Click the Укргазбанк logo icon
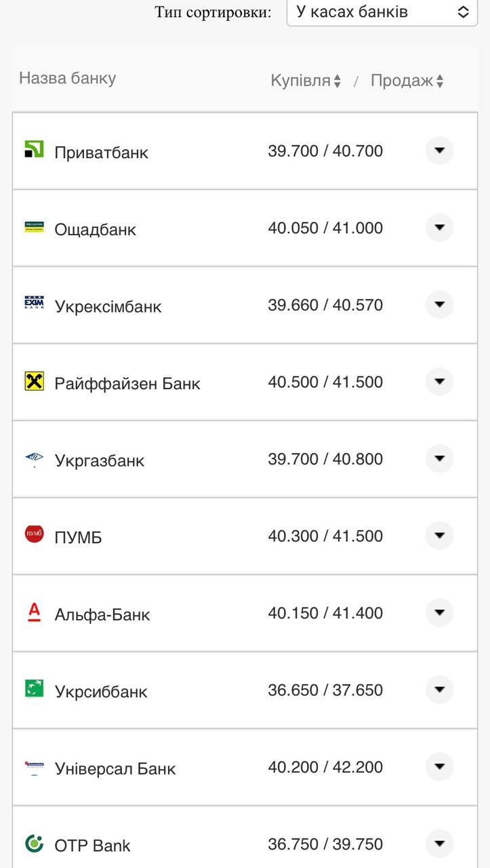 (34, 458)
